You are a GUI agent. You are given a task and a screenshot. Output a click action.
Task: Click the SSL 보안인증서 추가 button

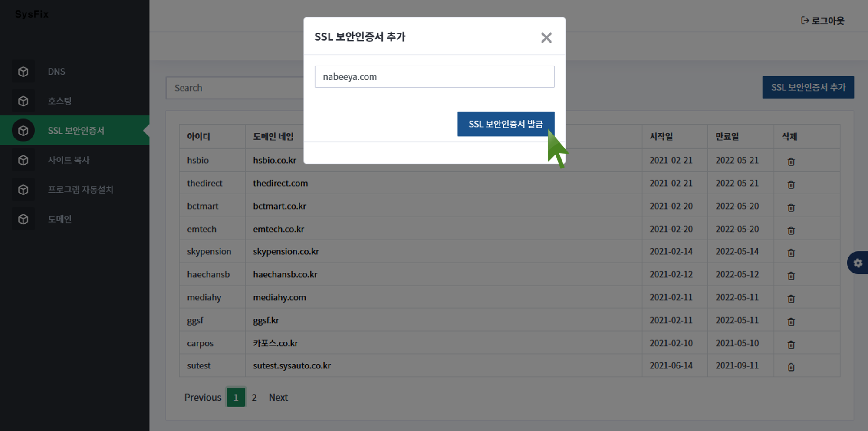[808, 87]
